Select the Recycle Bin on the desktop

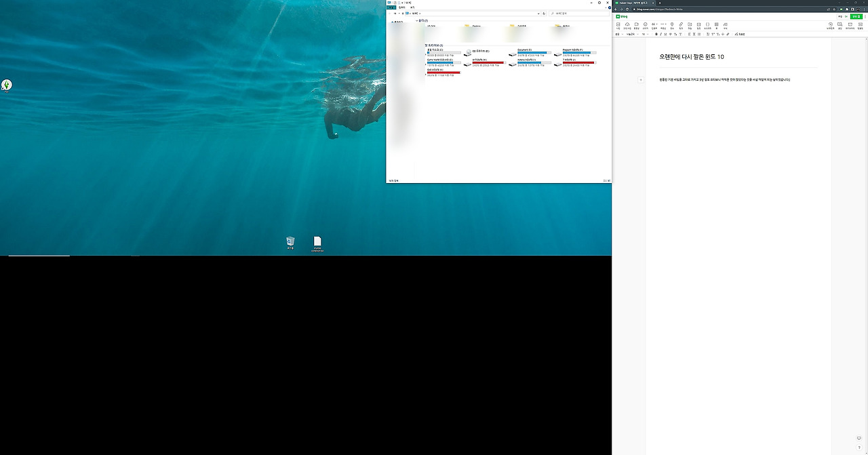pos(290,243)
